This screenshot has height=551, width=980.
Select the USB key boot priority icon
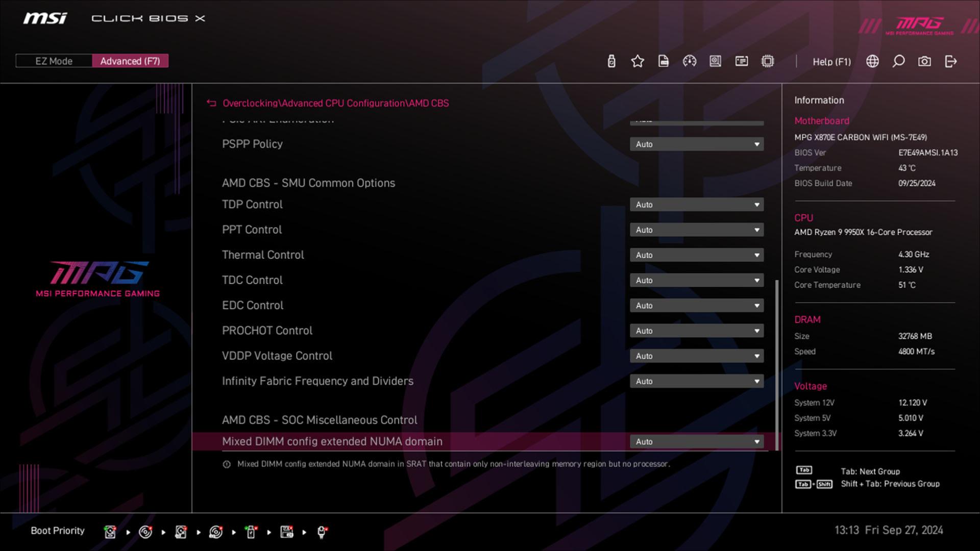coord(251,532)
